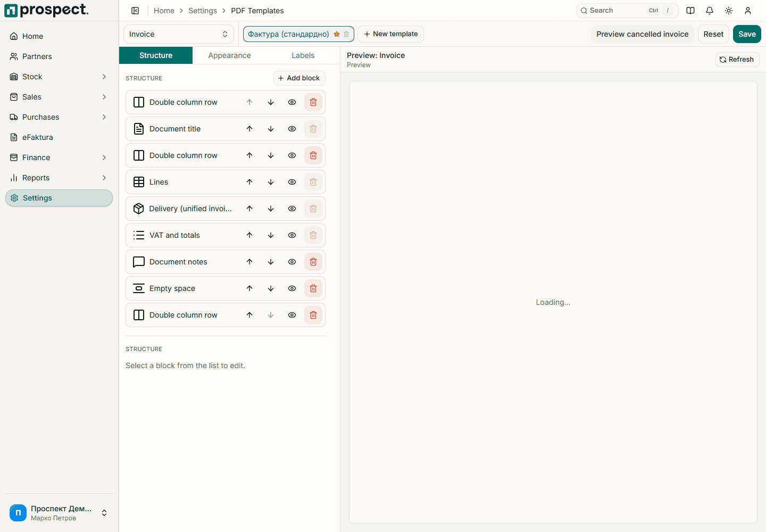The height and width of the screenshot is (532, 766).
Task: Open Partners in sidebar
Action: pos(59,56)
